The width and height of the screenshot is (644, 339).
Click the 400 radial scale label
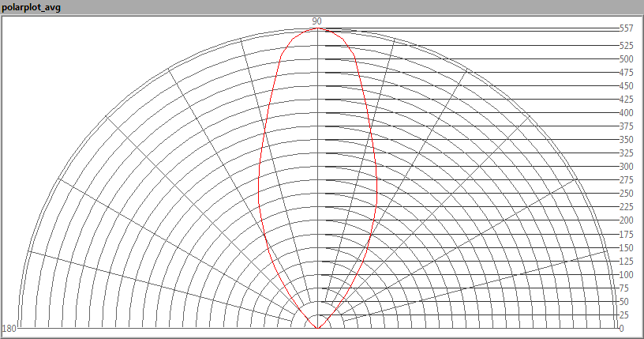pos(626,113)
